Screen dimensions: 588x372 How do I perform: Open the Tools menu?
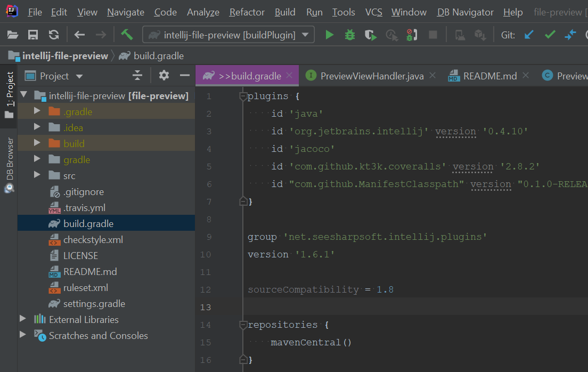[x=344, y=12]
